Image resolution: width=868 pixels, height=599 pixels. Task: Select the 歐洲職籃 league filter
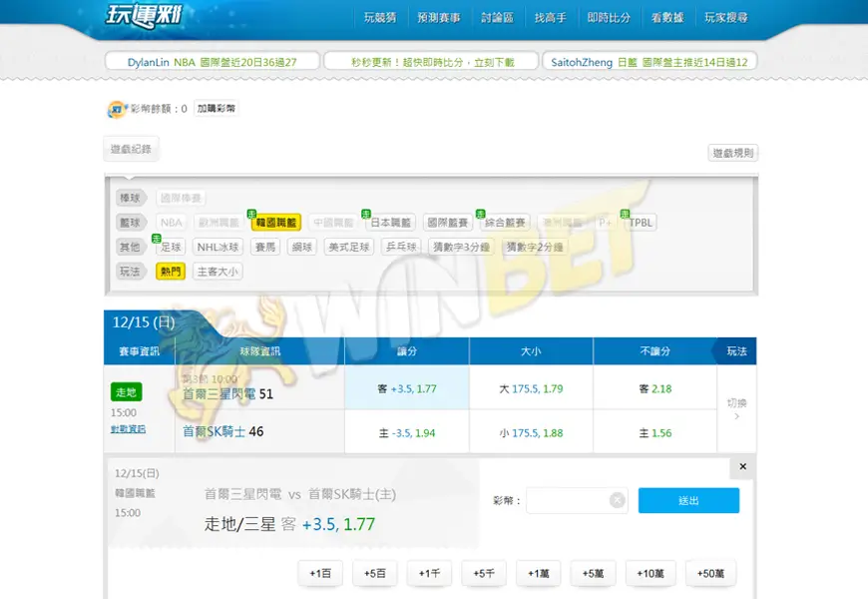[x=218, y=223]
